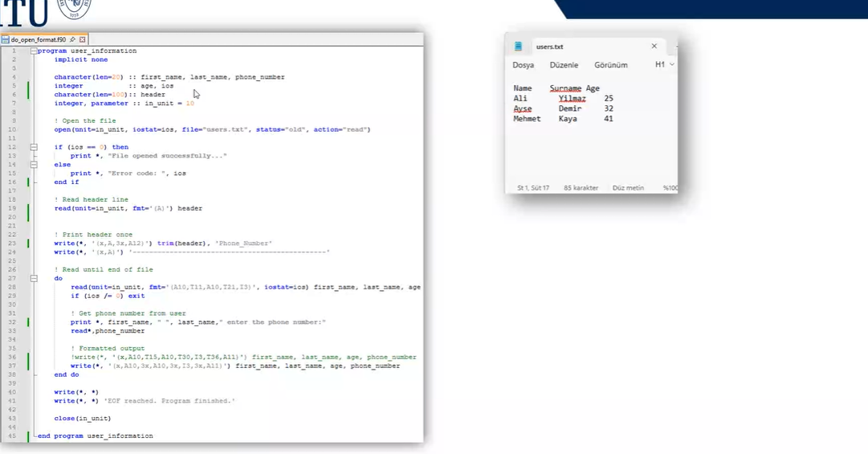Click the 'read*,phone_number' statement
Screen dimensions: 868x454
pyautogui.click(x=108, y=330)
